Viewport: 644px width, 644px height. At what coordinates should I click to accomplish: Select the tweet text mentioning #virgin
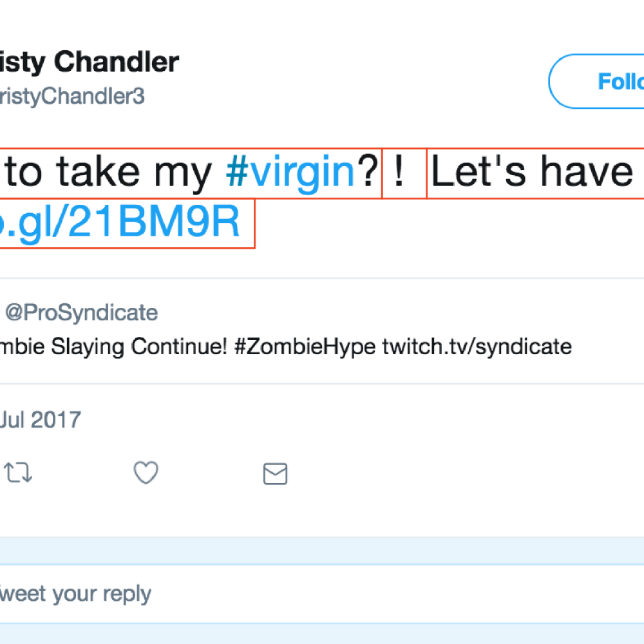coord(193,171)
